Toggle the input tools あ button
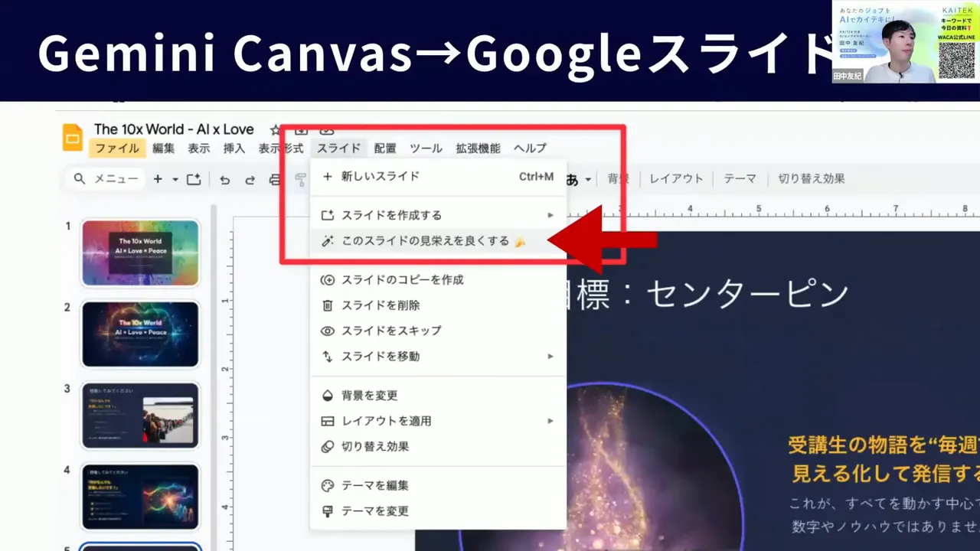Viewport: 980px width, 551px height. pos(573,178)
